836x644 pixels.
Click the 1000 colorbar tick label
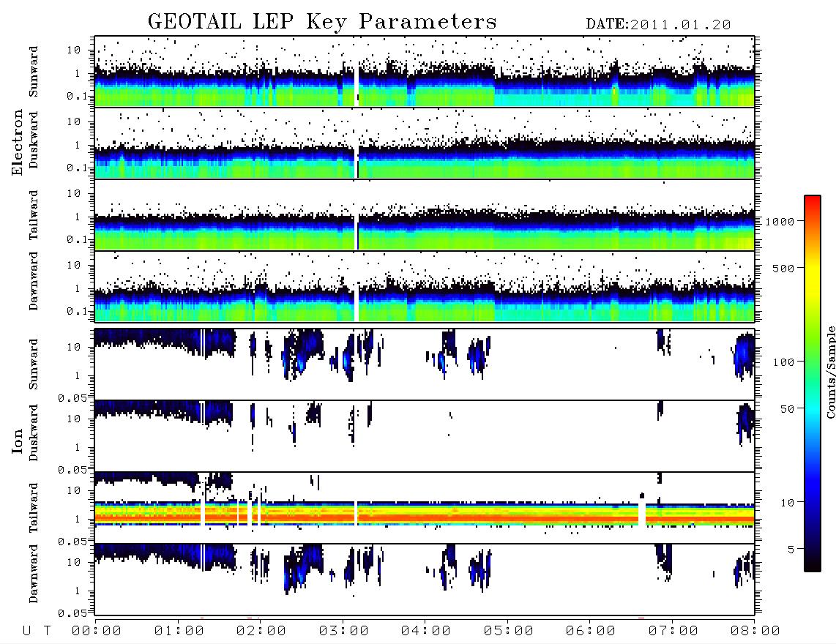point(780,222)
